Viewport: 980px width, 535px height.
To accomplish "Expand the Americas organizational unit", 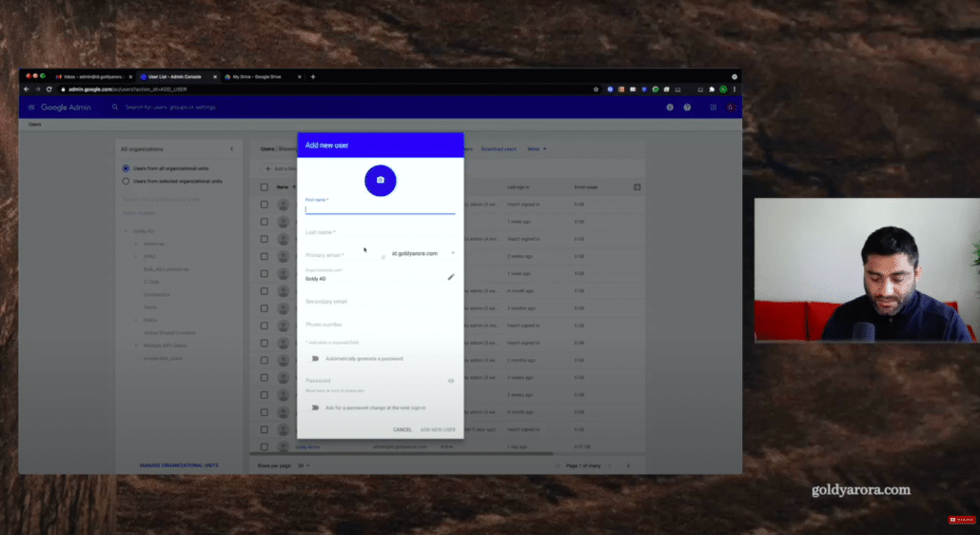I will [136, 244].
